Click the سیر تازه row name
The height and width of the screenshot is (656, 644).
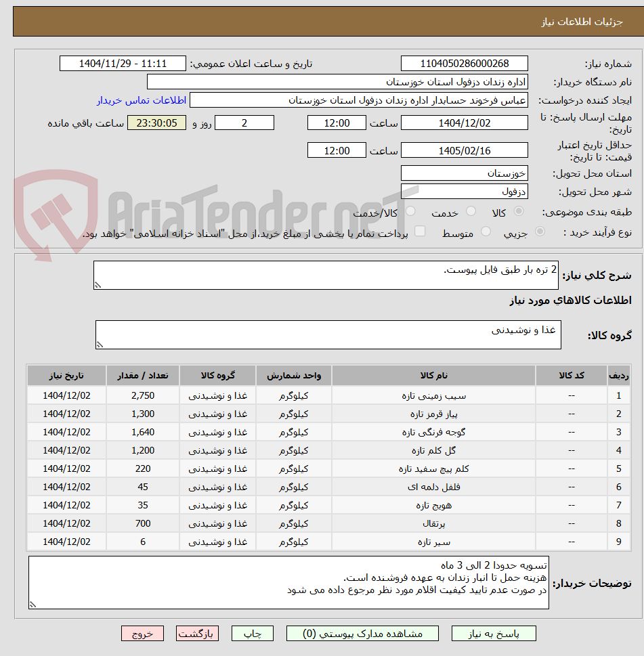pos(433,542)
